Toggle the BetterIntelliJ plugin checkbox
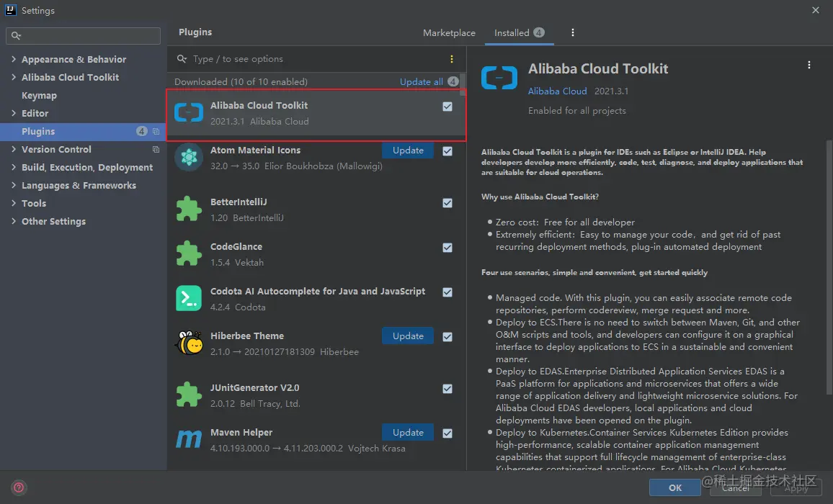833x504 pixels. click(x=447, y=203)
